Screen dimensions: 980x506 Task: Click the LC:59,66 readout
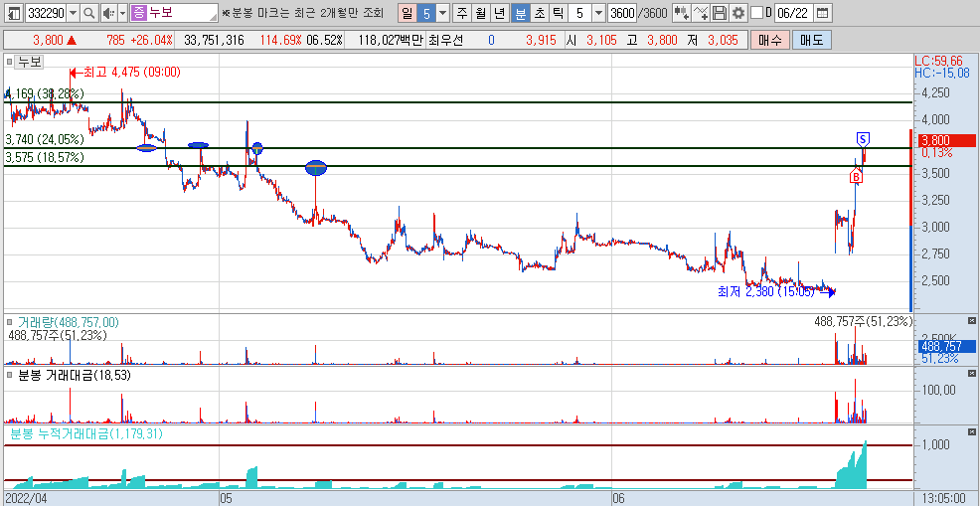[938, 62]
